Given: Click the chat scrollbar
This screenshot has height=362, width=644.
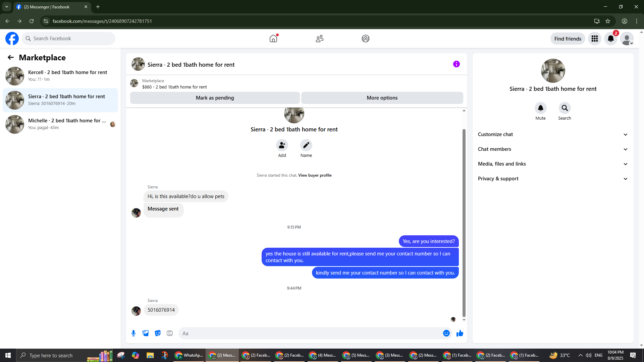Looking at the screenshot, I should click(464, 221).
